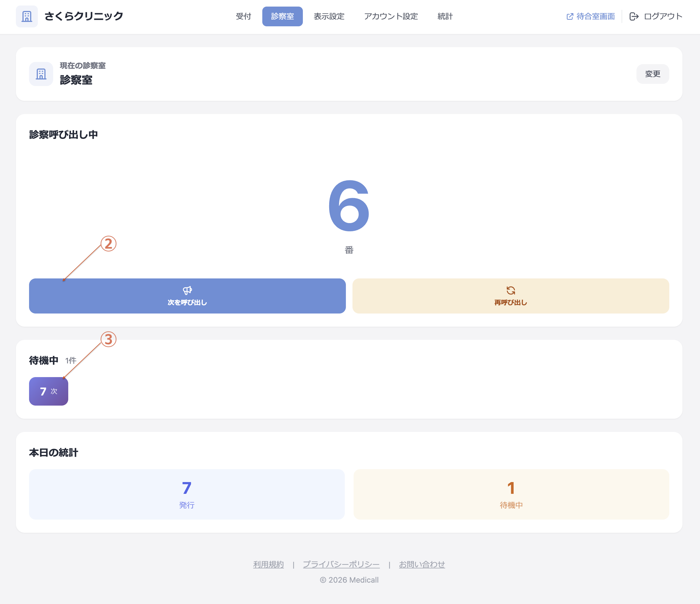700x604 pixels.
Task: Select waiting ticket number 7
Action: coord(48,392)
